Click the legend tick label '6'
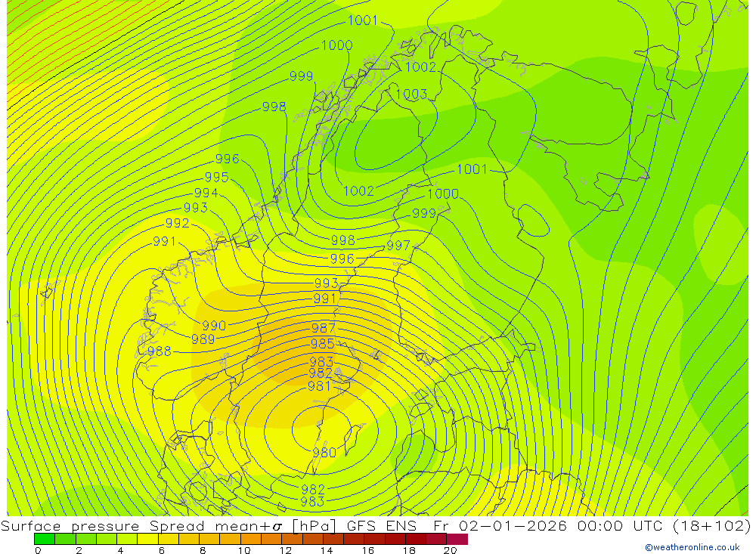 [x=162, y=550]
